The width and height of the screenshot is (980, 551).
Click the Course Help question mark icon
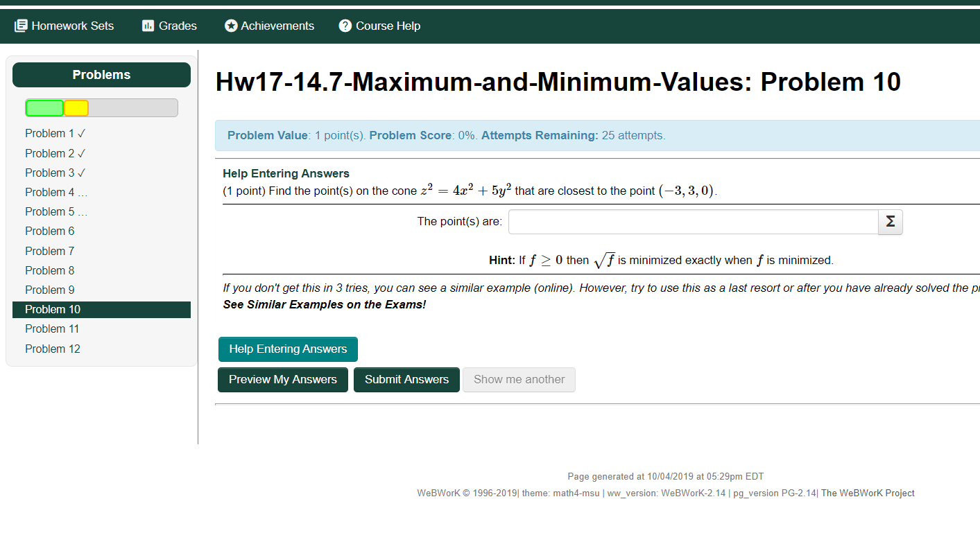tap(345, 26)
